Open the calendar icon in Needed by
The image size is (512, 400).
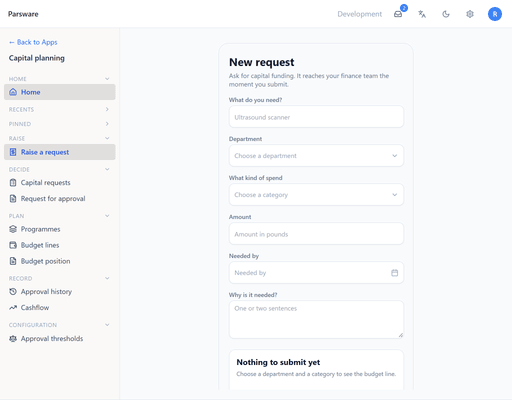pos(395,273)
